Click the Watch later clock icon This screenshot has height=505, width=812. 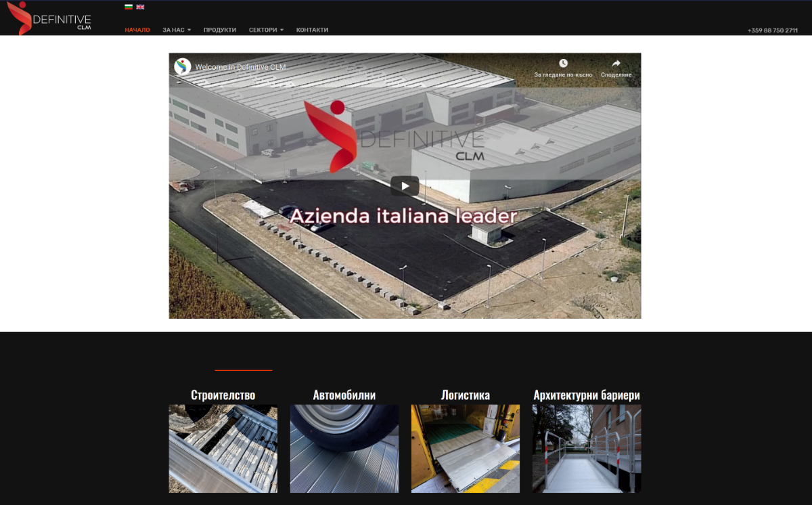coord(563,64)
